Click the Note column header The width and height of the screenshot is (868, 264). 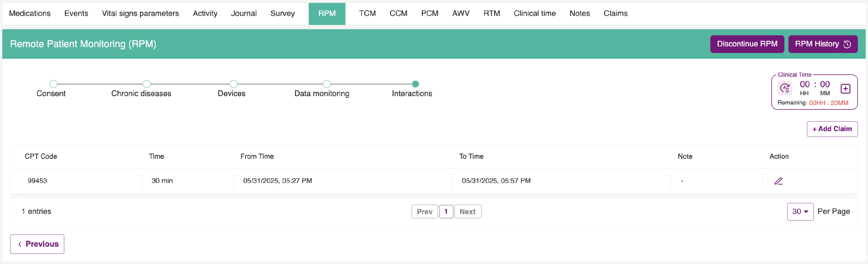click(x=685, y=156)
